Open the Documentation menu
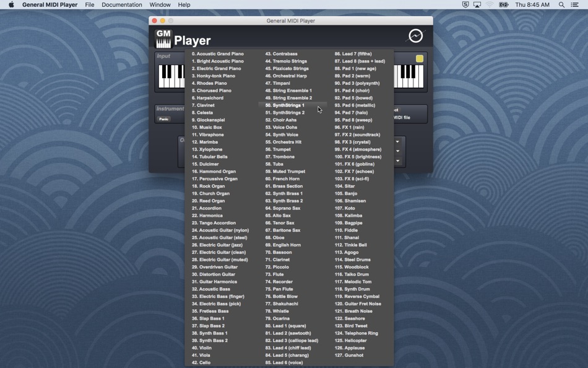 (122, 5)
